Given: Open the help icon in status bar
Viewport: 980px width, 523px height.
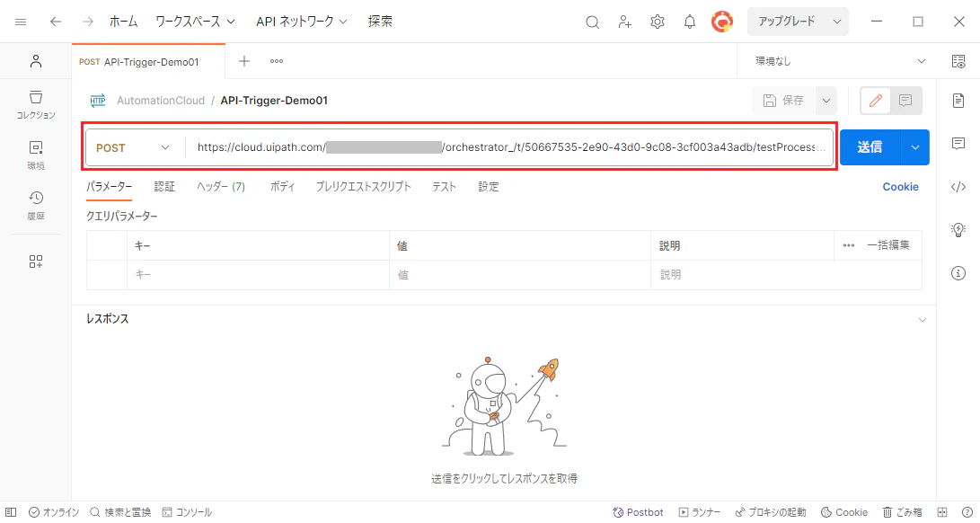Looking at the screenshot, I should click(967, 512).
